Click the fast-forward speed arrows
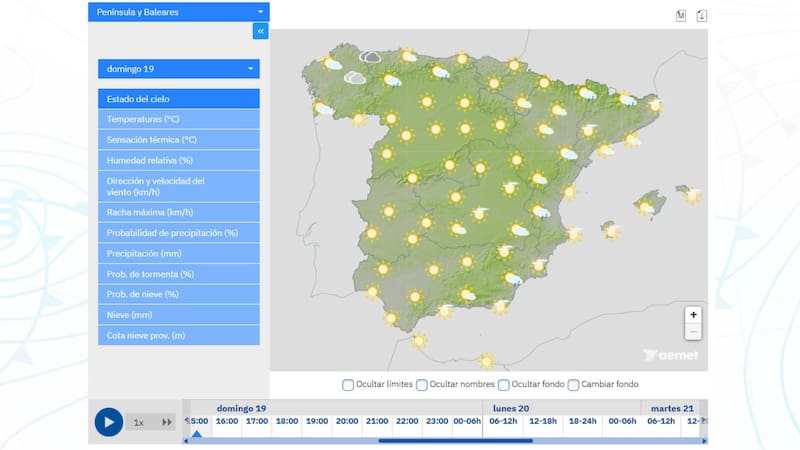This screenshot has width=800, height=450. [167, 422]
